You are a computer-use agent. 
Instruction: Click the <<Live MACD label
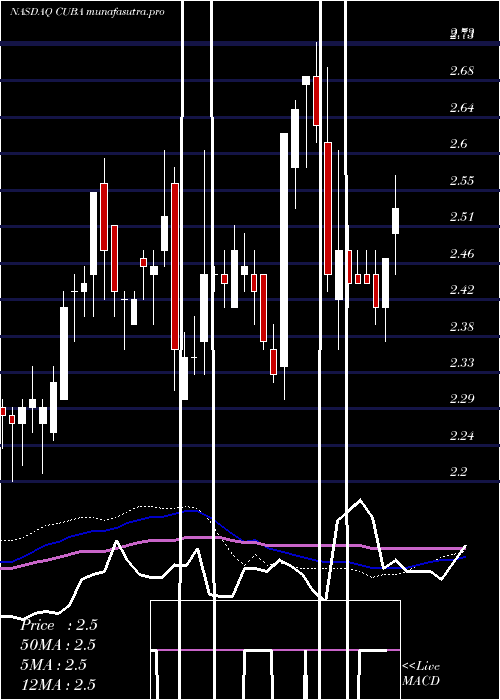(421, 673)
